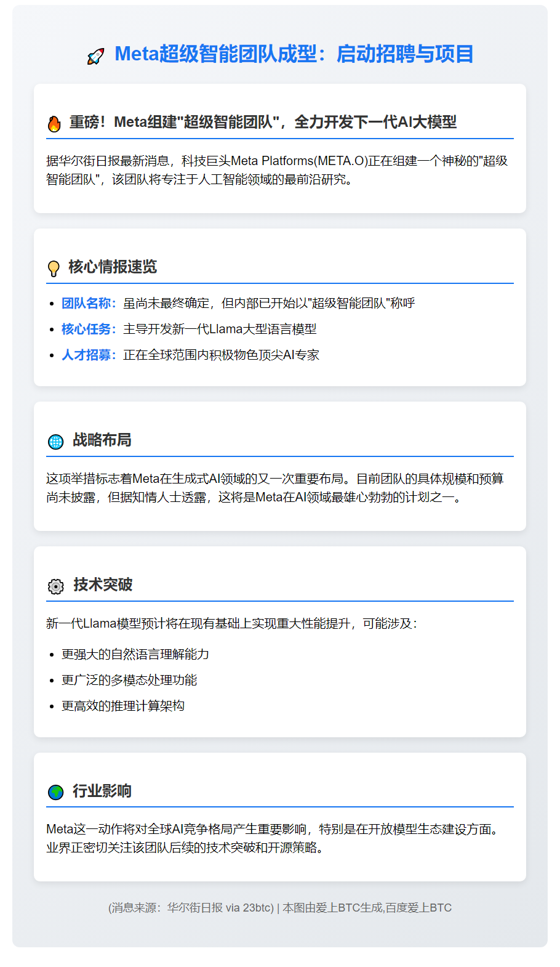Click the bullet 更广泛的多模态处理功能
The width and height of the screenshot is (560, 967).
(129, 680)
